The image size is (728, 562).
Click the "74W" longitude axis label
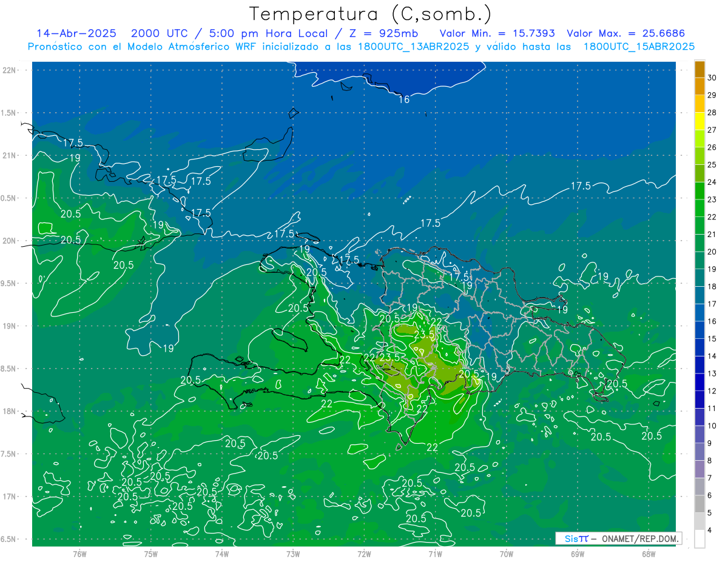click(222, 554)
